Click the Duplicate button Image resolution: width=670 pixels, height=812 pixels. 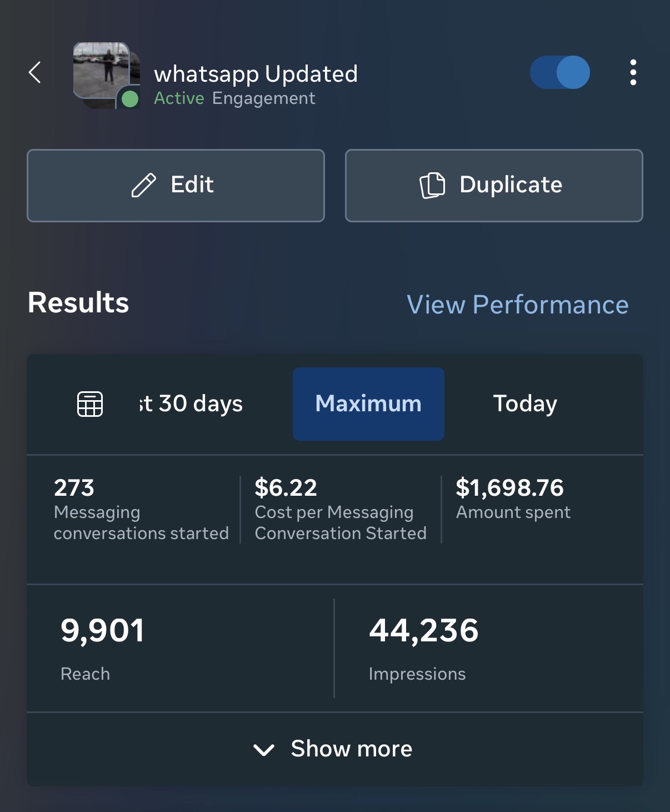point(494,185)
